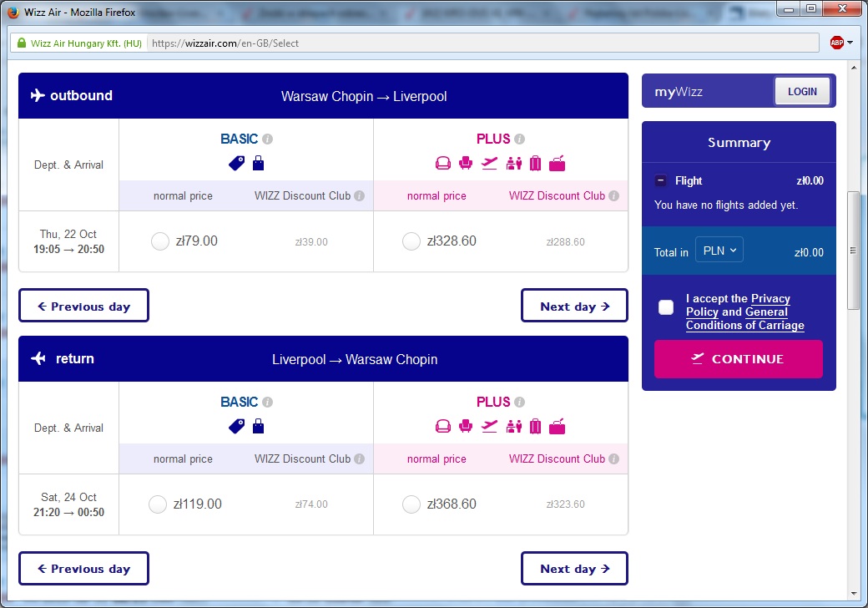Open Adblock Plus dropdown arrow
The image size is (868, 608).
[x=850, y=43]
